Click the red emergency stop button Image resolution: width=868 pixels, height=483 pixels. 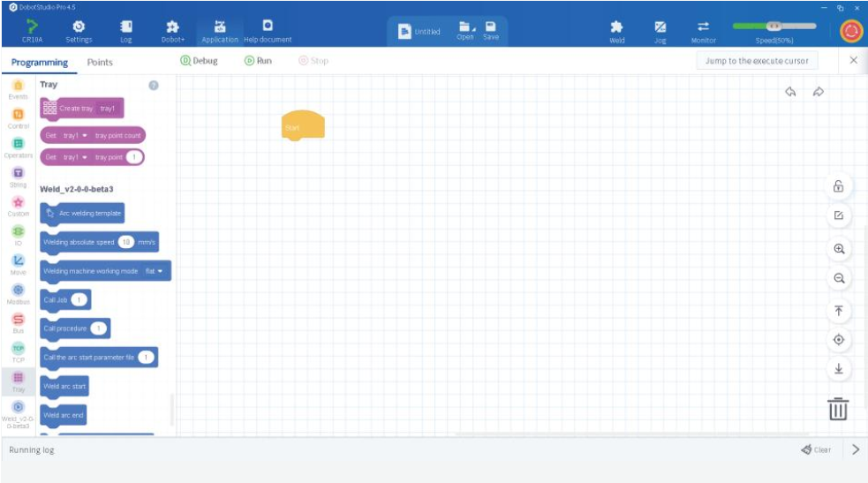(x=851, y=31)
